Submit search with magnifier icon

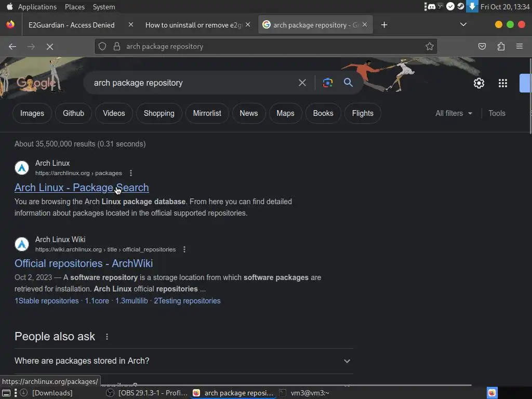tap(348, 83)
